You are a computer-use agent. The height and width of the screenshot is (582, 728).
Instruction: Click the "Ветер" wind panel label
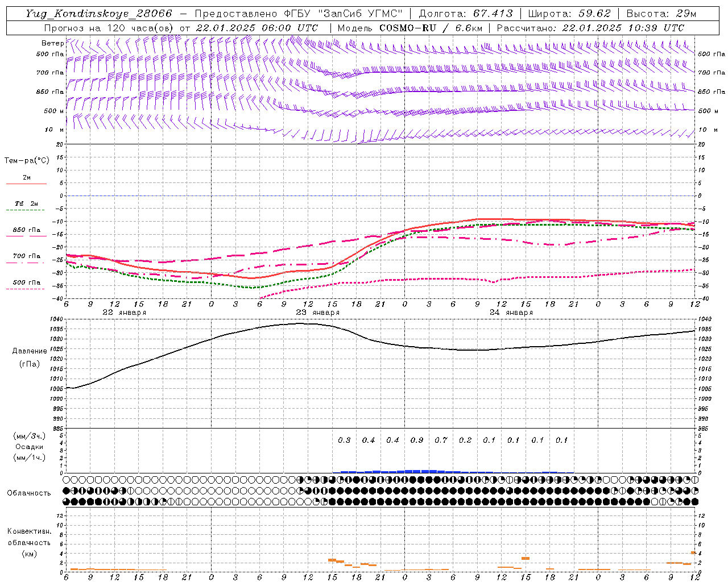(x=52, y=43)
